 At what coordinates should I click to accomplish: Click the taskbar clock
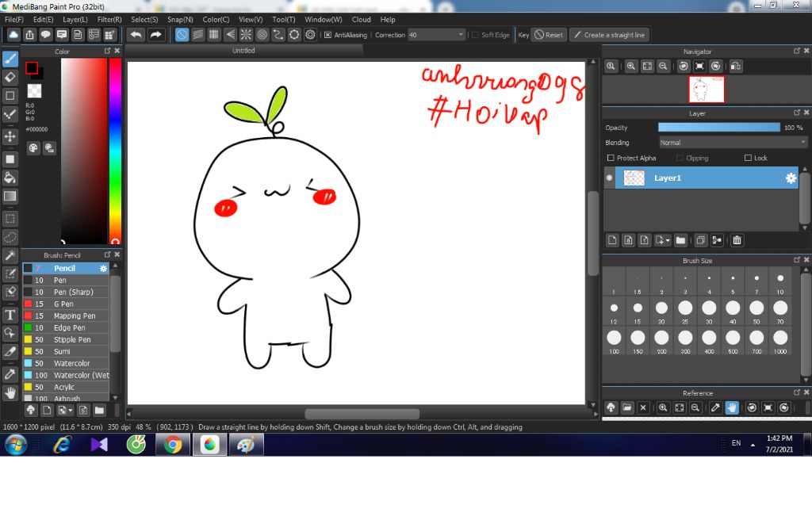click(779, 444)
